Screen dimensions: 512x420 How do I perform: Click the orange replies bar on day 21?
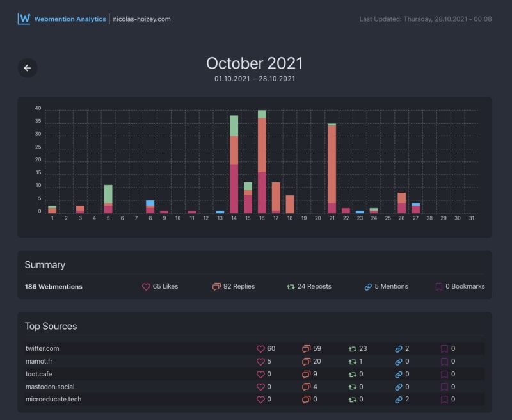tap(332, 165)
